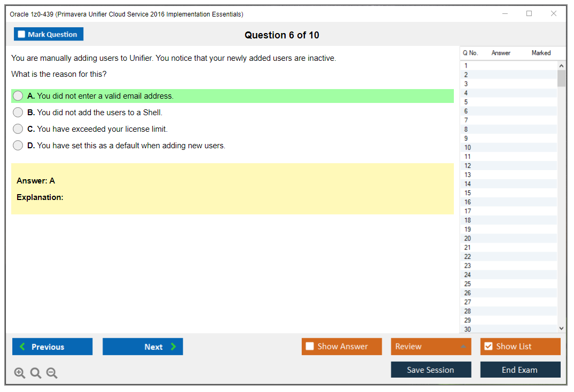574x392 pixels.
Task: Select question 25 row in the list
Action: 468,284
